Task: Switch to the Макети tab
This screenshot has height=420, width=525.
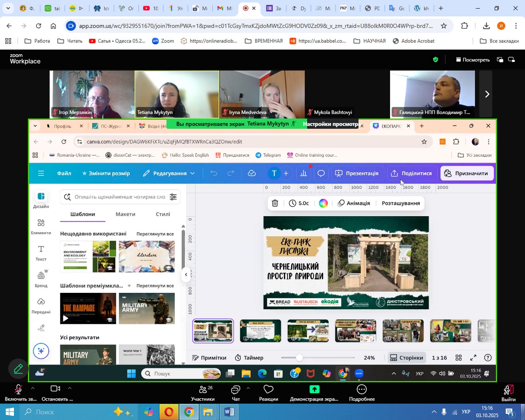Action: (x=125, y=214)
